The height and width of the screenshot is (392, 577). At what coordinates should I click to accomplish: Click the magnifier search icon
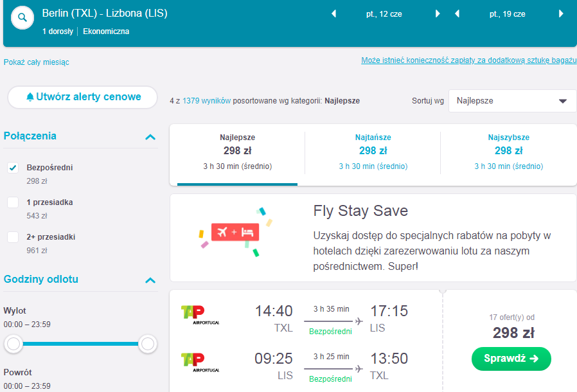[22, 17]
